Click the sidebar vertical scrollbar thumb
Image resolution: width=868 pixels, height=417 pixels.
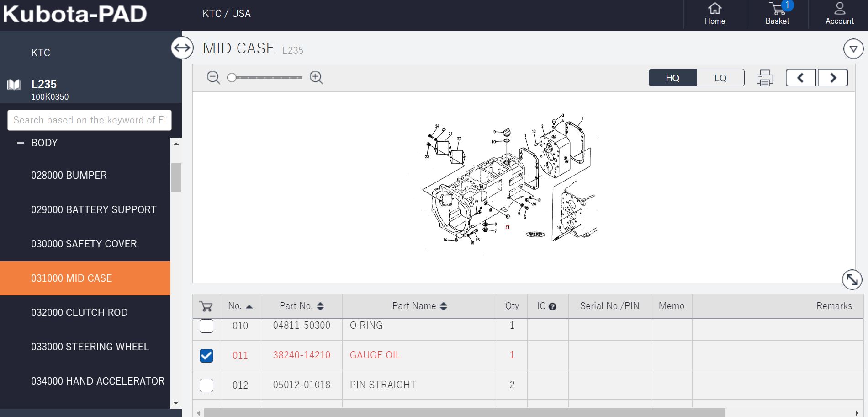pyautogui.click(x=176, y=177)
